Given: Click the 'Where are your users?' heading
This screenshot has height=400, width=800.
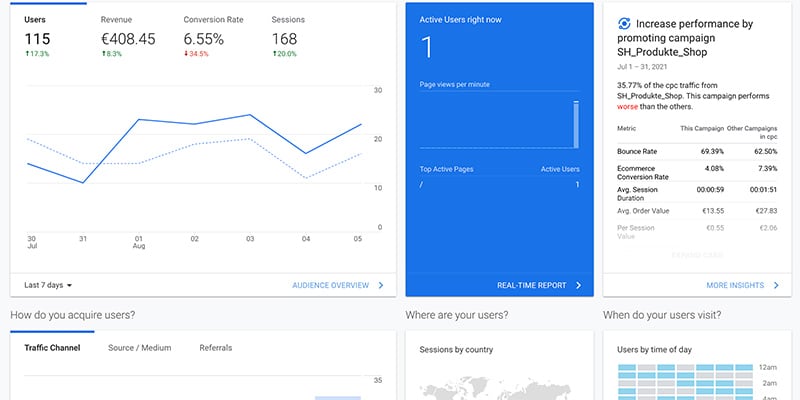Looking at the screenshot, I should (457, 315).
